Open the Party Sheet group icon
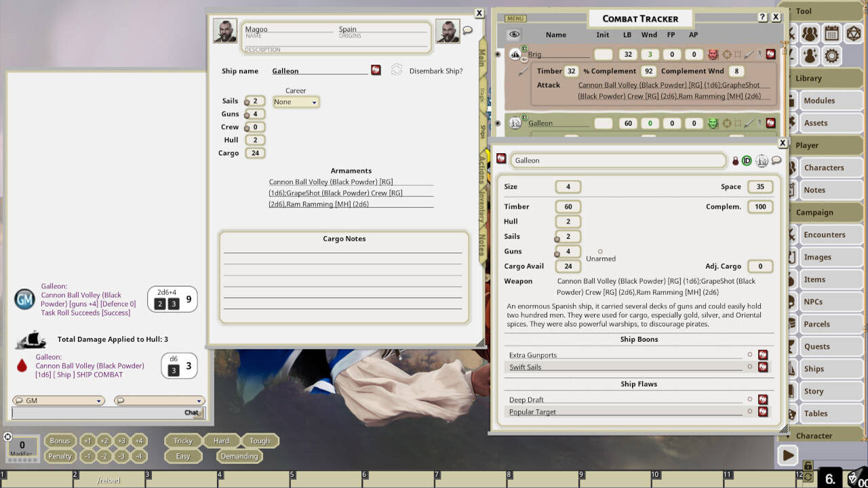This screenshot has height=488, width=868. pyautogui.click(x=809, y=33)
